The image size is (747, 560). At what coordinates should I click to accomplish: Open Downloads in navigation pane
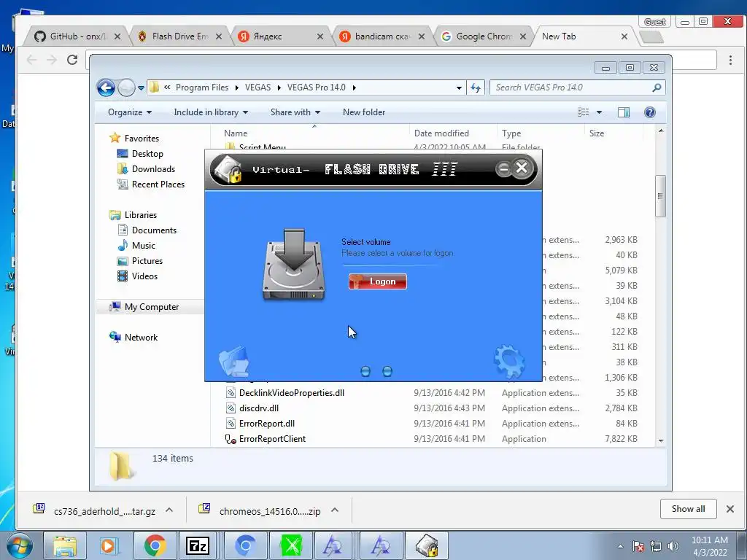click(x=153, y=169)
